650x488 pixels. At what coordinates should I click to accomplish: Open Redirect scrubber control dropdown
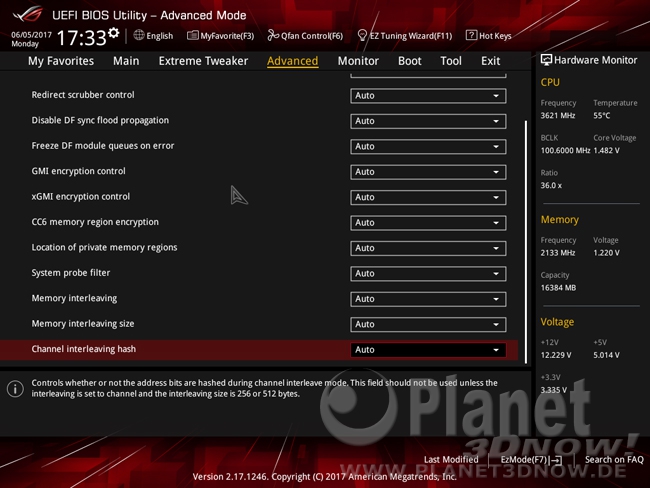pos(428,96)
